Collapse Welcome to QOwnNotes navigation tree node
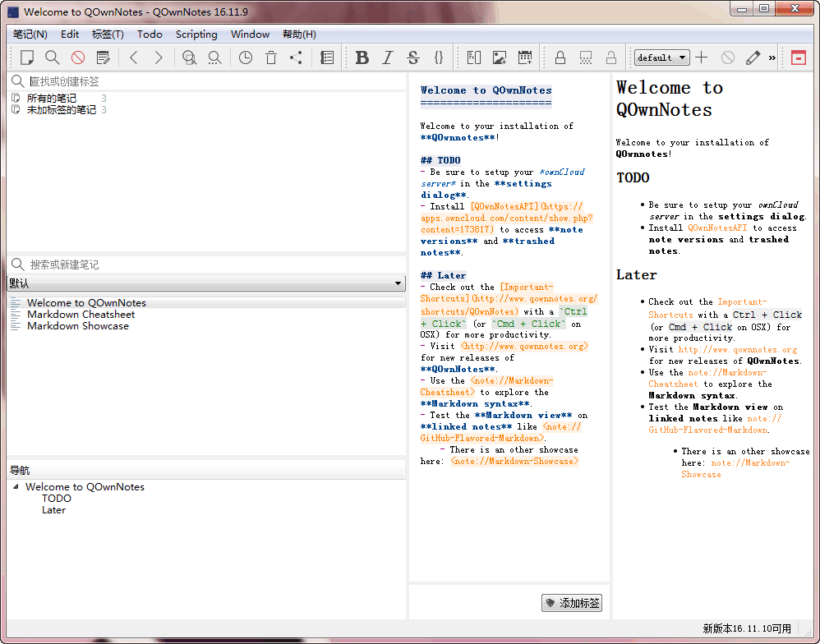820x644 pixels. (x=16, y=487)
